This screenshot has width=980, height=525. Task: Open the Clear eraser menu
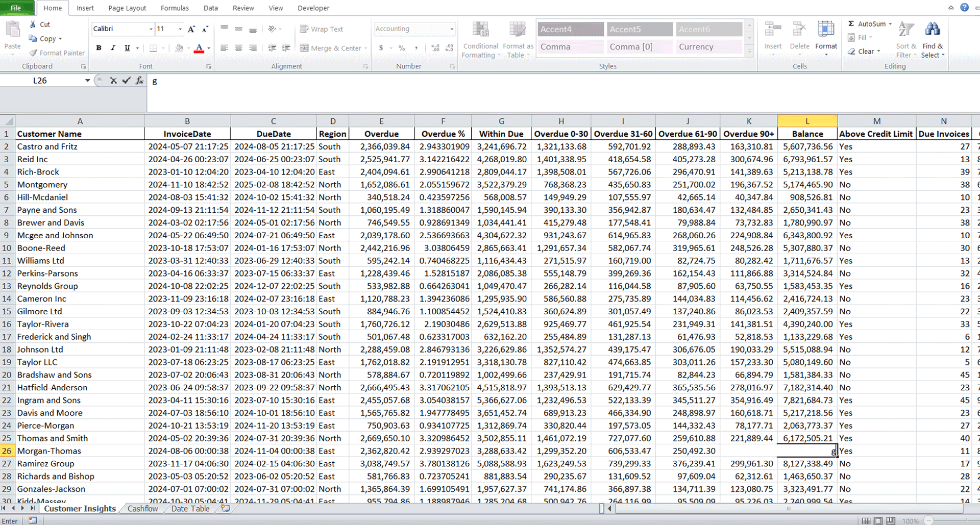click(864, 52)
